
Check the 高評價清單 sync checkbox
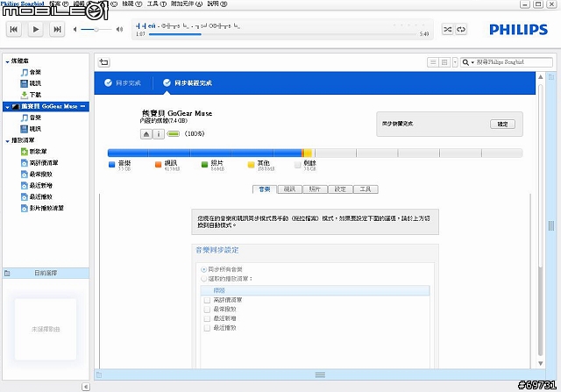coord(207,300)
